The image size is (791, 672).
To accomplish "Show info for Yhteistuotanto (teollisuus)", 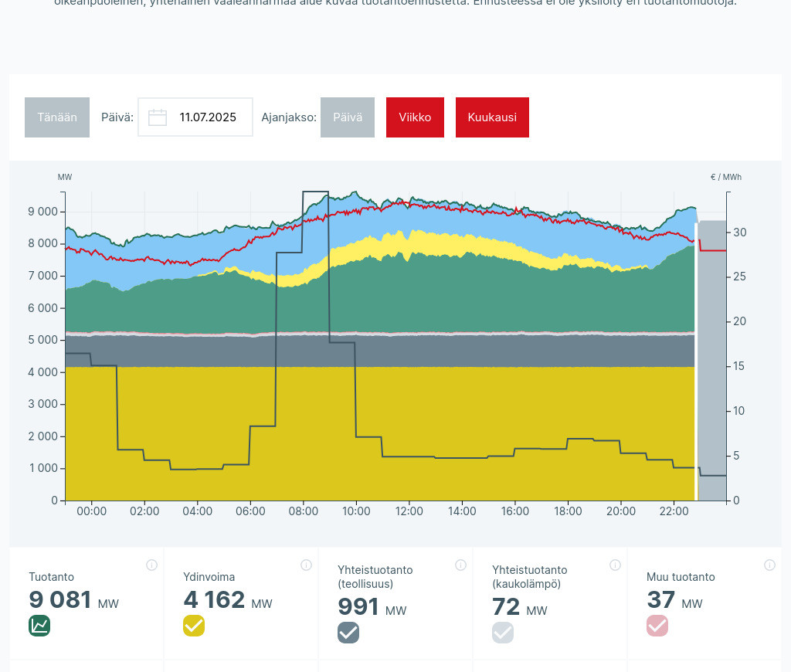I will coord(460,565).
